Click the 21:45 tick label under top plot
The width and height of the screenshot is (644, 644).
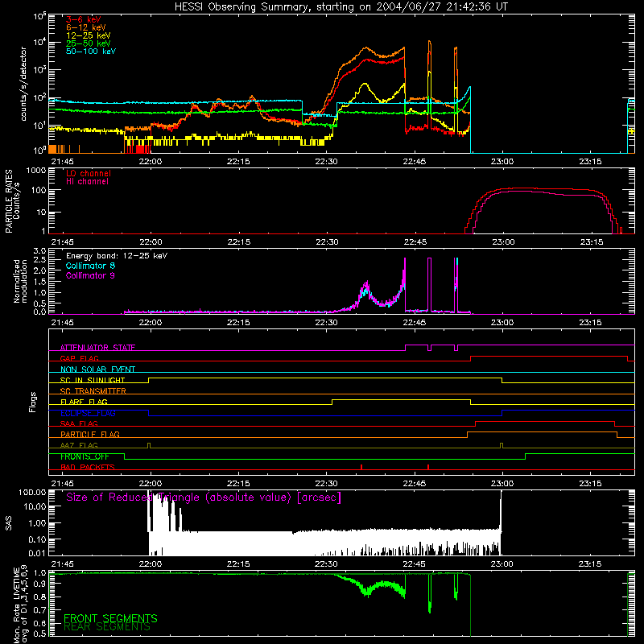pyautogui.click(x=63, y=162)
